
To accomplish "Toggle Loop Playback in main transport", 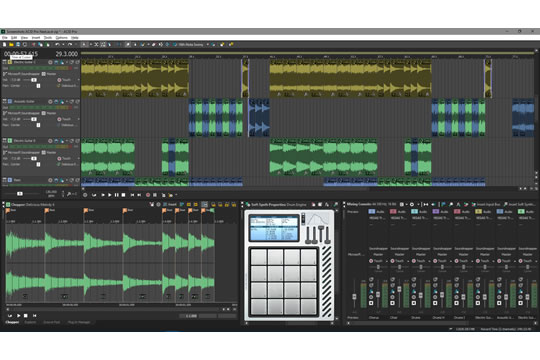I will pyautogui.click(x=94, y=195).
